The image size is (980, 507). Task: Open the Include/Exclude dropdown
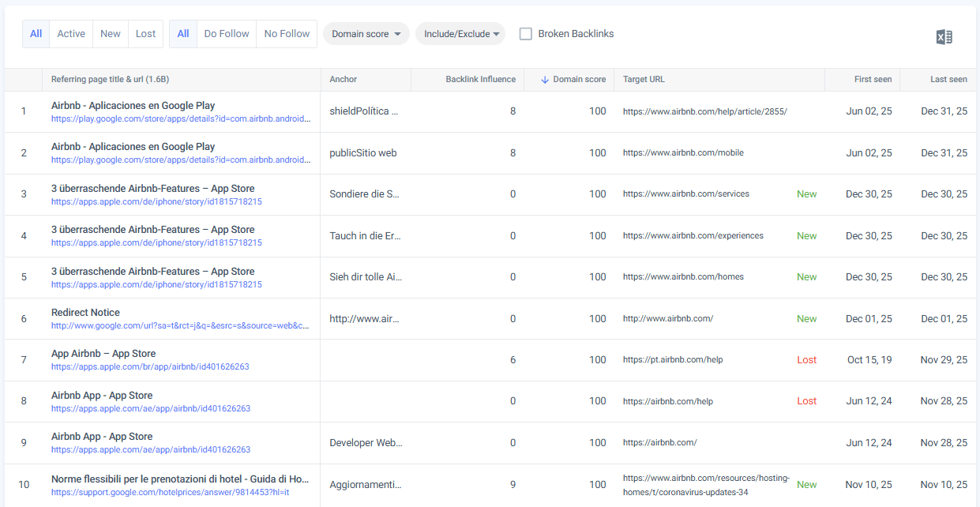460,34
